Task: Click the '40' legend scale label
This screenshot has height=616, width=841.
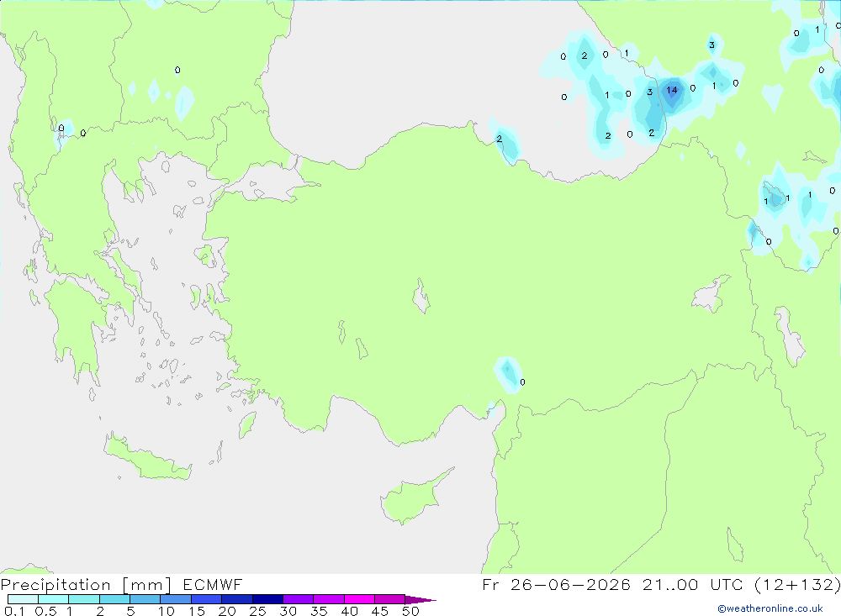Action: point(349,611)
